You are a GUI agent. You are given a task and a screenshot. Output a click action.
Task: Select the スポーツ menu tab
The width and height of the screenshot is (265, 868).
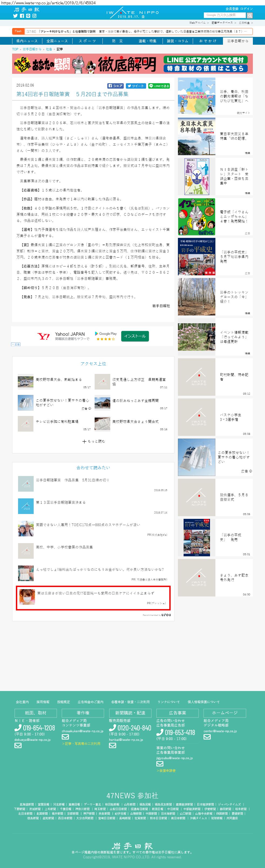(87, 41)
